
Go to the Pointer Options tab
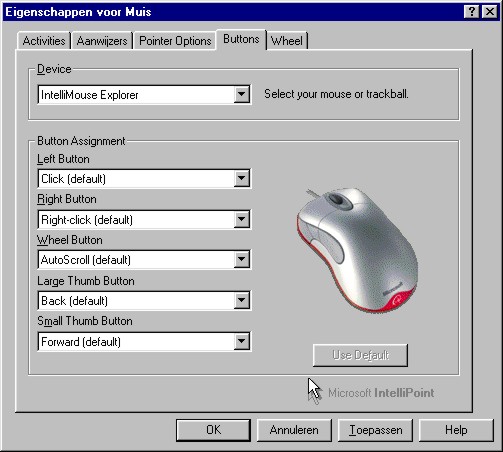[x=175, y=41]
